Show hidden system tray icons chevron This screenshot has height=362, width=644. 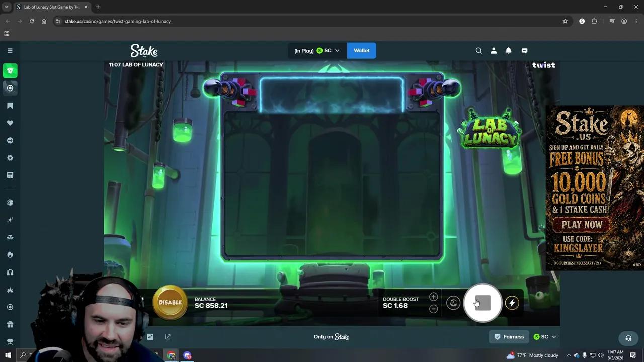pyautogui.click(x=569, y=355)
